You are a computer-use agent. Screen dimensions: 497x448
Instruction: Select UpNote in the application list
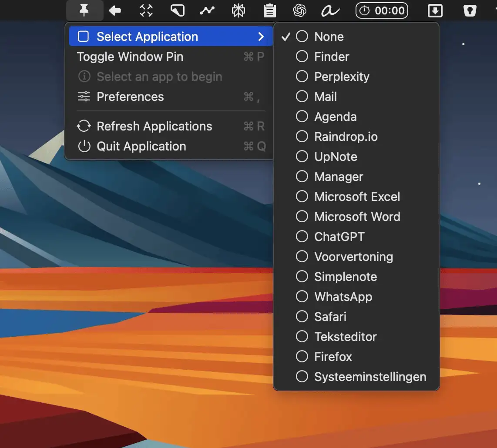(x=356, y=157)
